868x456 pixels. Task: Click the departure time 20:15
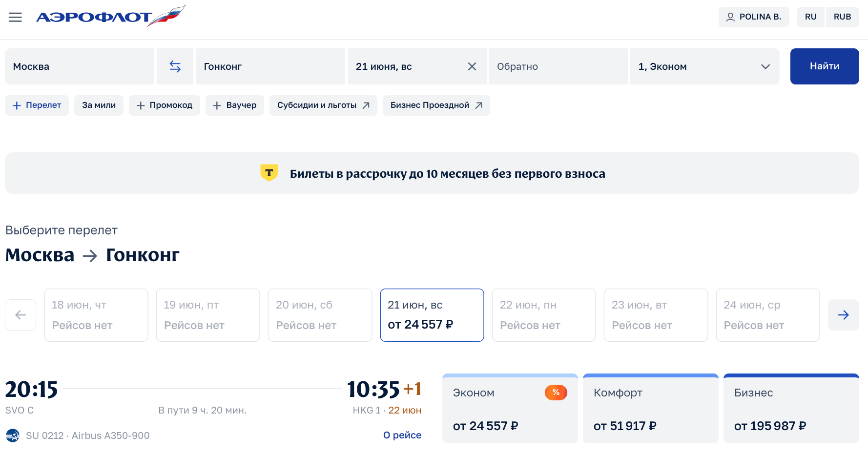[x=31, y=390]
